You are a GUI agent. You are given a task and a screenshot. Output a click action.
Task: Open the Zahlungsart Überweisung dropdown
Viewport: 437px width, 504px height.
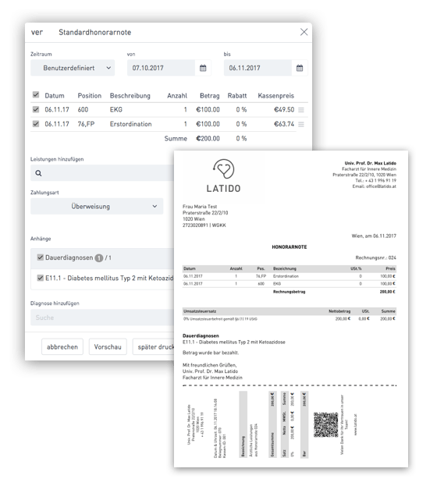(x=97, y=206)
